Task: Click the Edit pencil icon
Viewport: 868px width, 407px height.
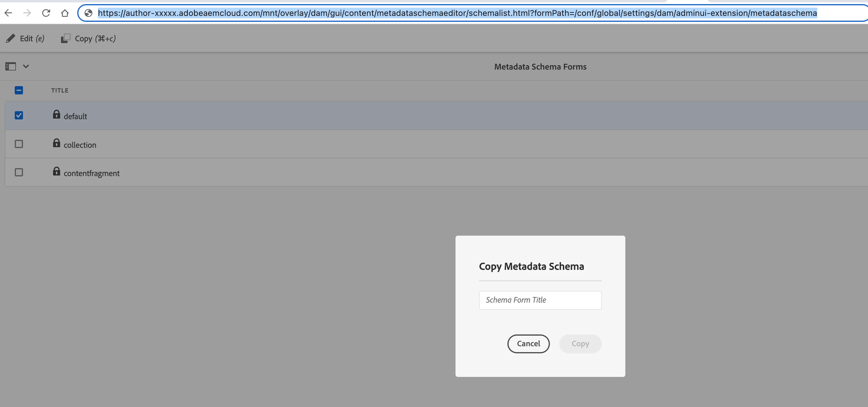Action: pos(10,38)
